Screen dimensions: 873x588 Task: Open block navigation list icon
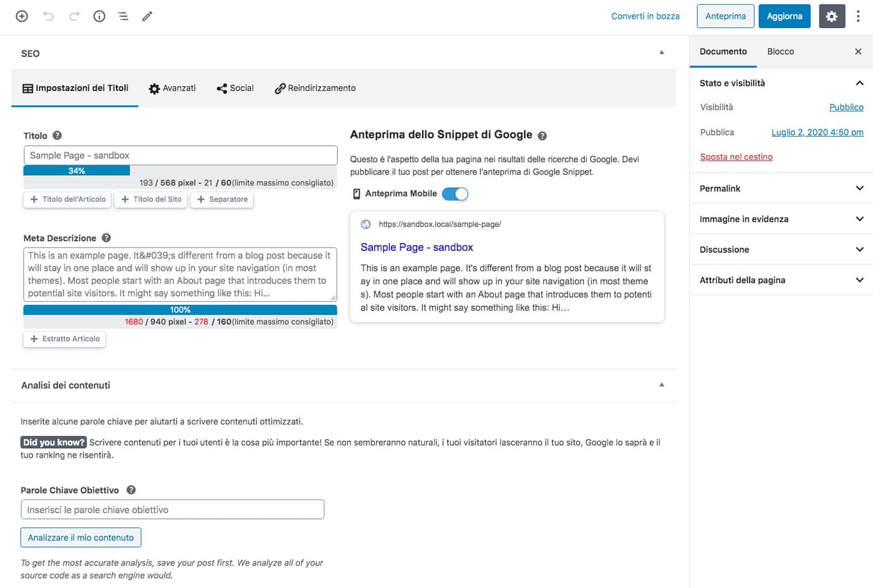[x=123, y=16]
